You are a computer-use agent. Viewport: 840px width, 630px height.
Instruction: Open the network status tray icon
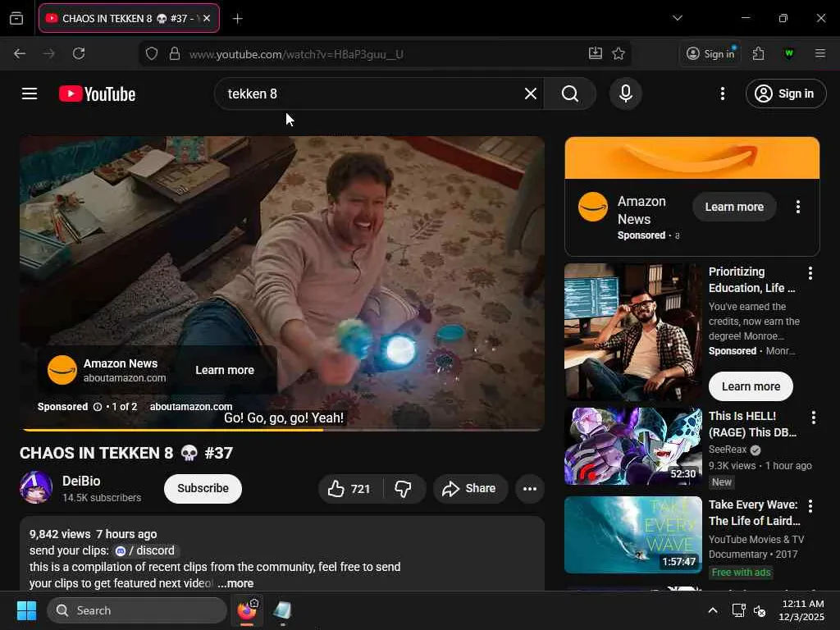click(x=739, y=610)
